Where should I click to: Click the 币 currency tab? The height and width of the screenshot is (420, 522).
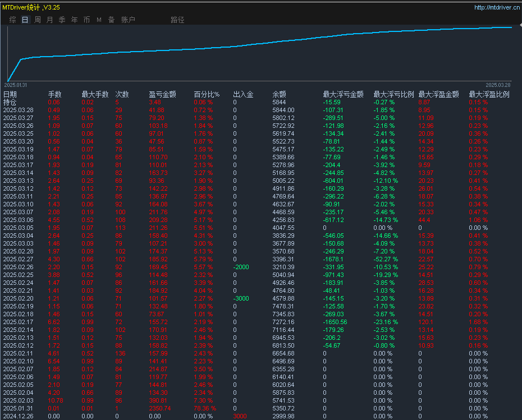pyautogui.click(x=86, y=20)
